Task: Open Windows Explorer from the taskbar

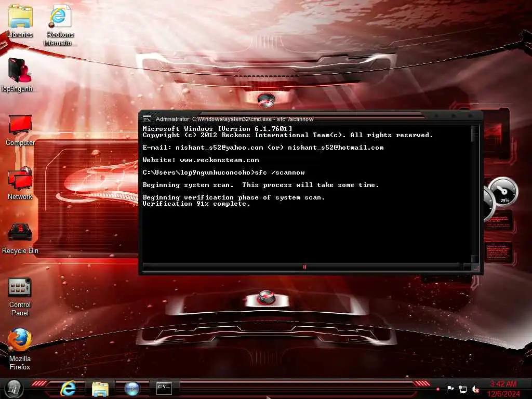Action: coord(100,389)
